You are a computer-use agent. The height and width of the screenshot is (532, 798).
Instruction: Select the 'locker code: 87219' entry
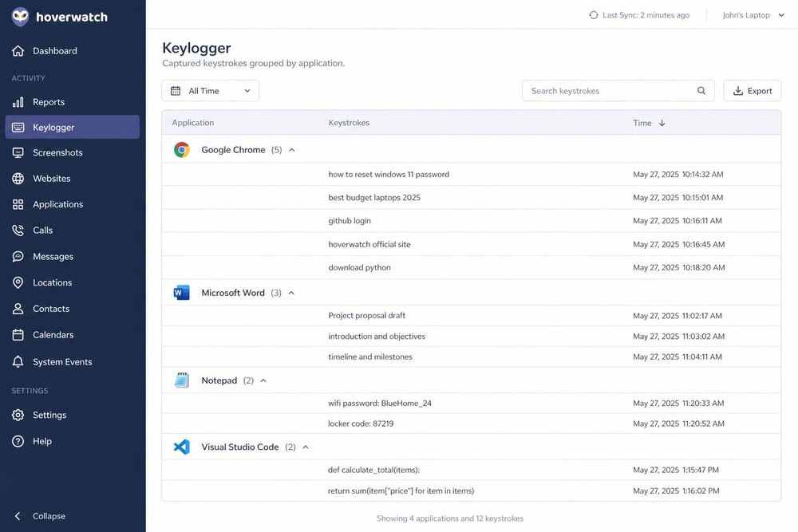coord(472,424)
